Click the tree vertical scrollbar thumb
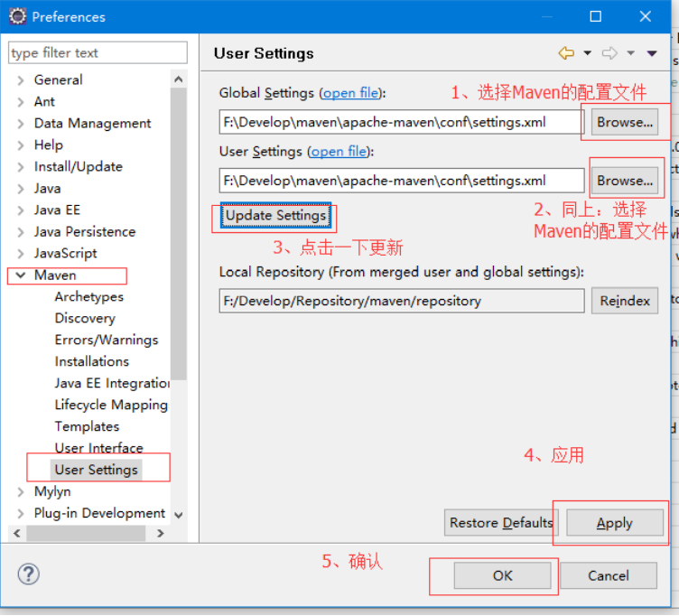 [179, 234]
